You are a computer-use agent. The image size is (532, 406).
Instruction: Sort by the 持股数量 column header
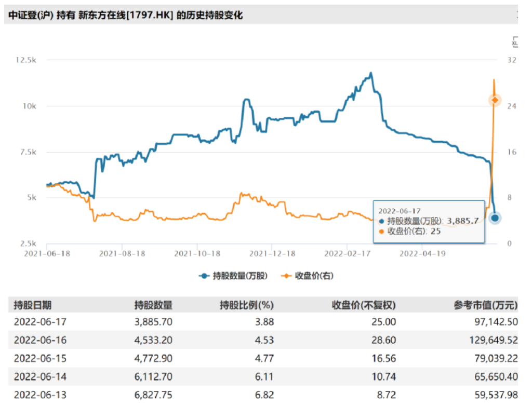point(153,305)
